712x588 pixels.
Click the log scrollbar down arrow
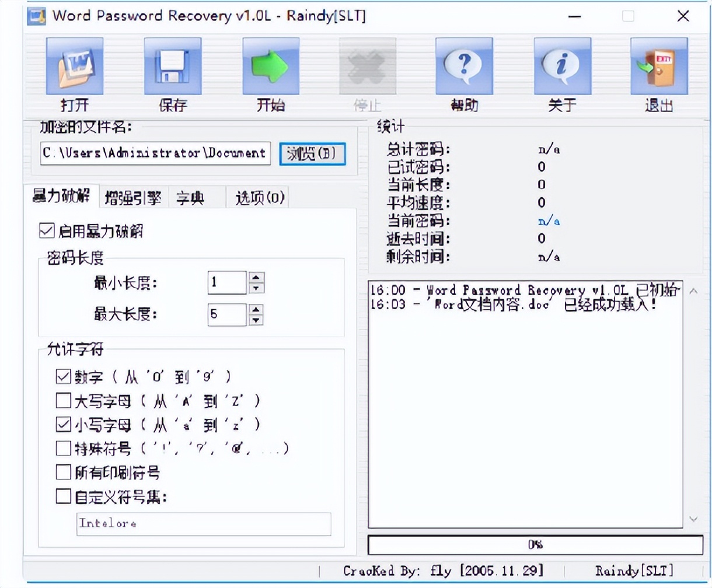pyautogui.click(x=693, y=519)
